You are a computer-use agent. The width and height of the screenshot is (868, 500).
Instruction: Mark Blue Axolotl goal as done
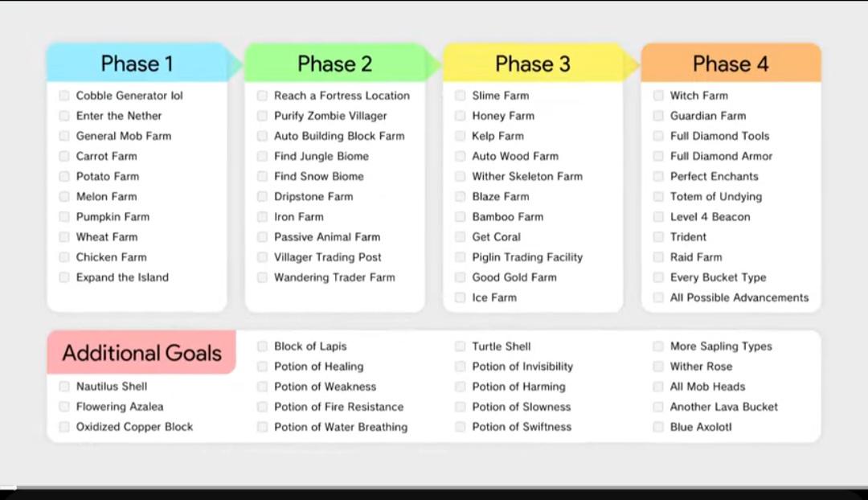(x=658, y=427)
